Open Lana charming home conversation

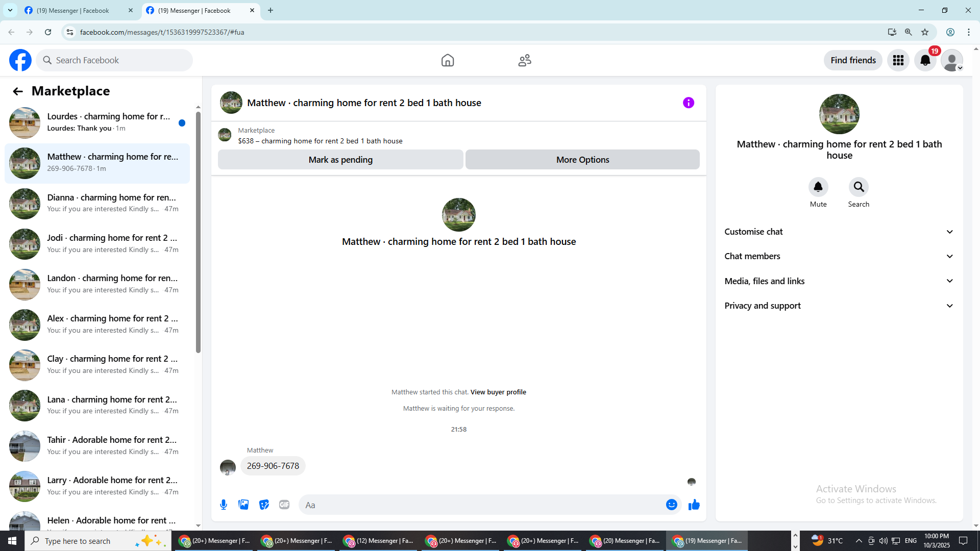coord(97,406)
